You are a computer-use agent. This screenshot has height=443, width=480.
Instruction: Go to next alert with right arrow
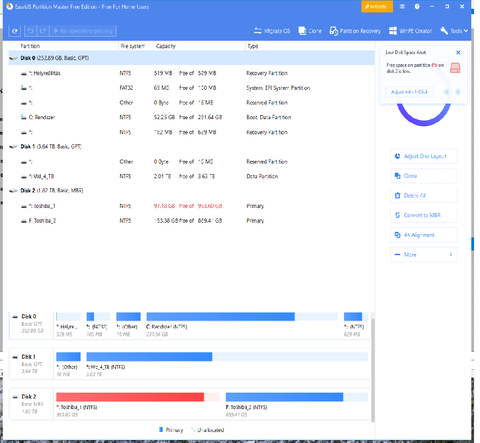pos(458,92)
